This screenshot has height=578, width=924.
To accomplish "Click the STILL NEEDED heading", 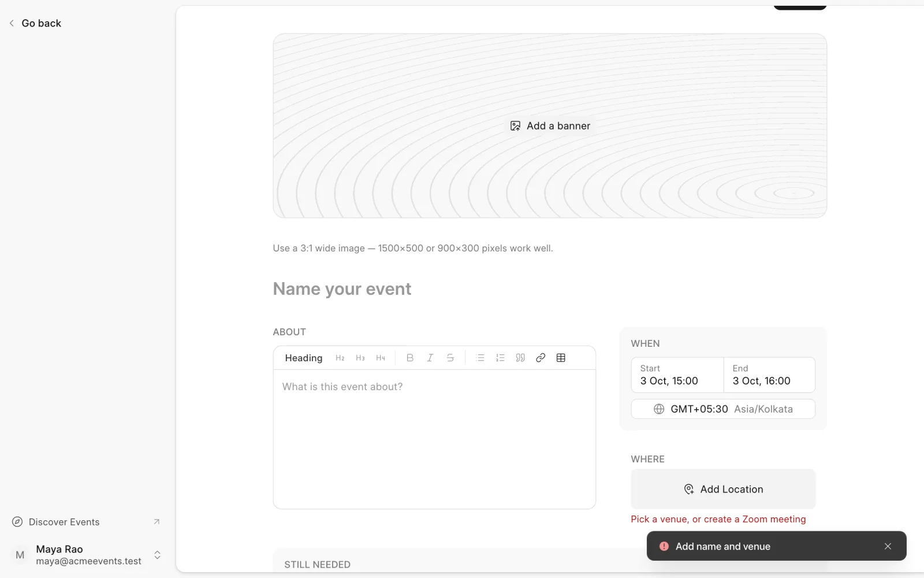I will tap(317, 565).
